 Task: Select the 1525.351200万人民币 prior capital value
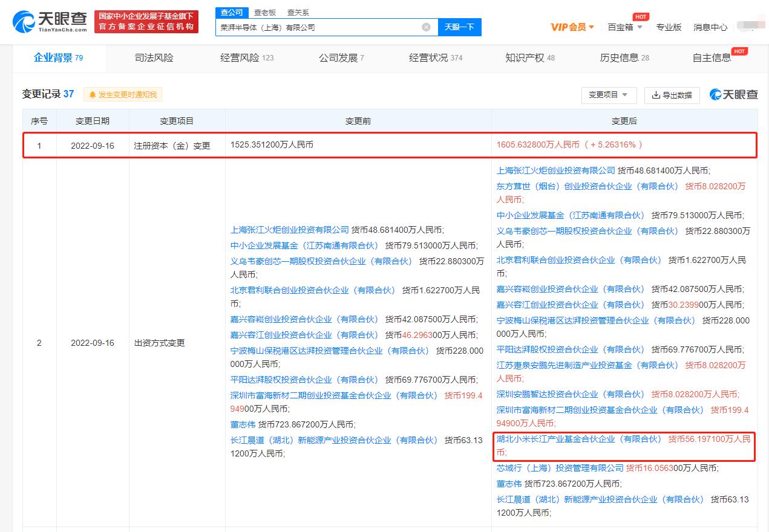pyautogui.click(x=272, y=145)
